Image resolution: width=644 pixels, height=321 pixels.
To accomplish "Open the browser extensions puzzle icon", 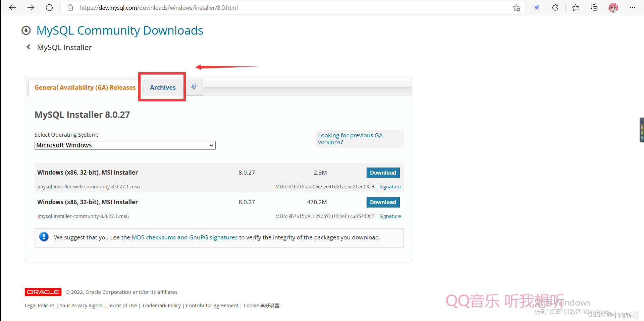I will tap(555, 7).
